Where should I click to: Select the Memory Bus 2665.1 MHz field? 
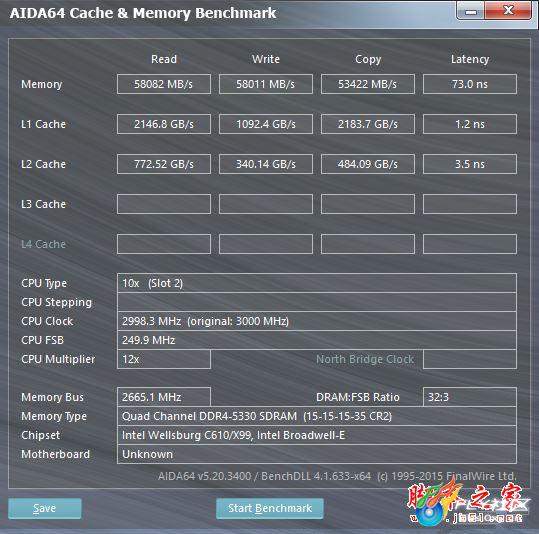pyautogui.click(x=164, y=397)
